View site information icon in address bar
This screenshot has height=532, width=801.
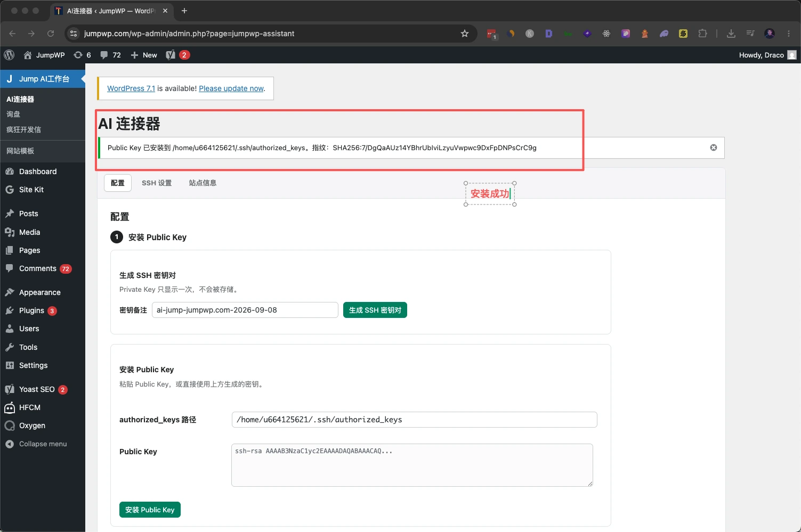[74, 34]
